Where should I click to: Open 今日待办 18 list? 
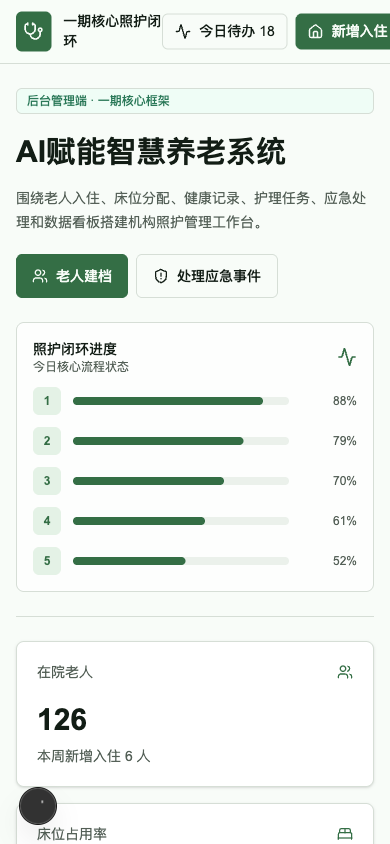[225, 32]
